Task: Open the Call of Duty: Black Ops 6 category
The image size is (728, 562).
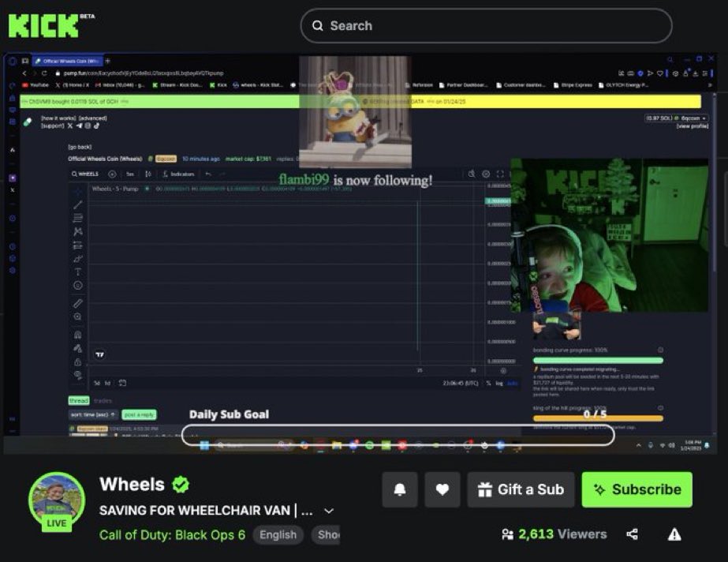Action: (172, 535)
